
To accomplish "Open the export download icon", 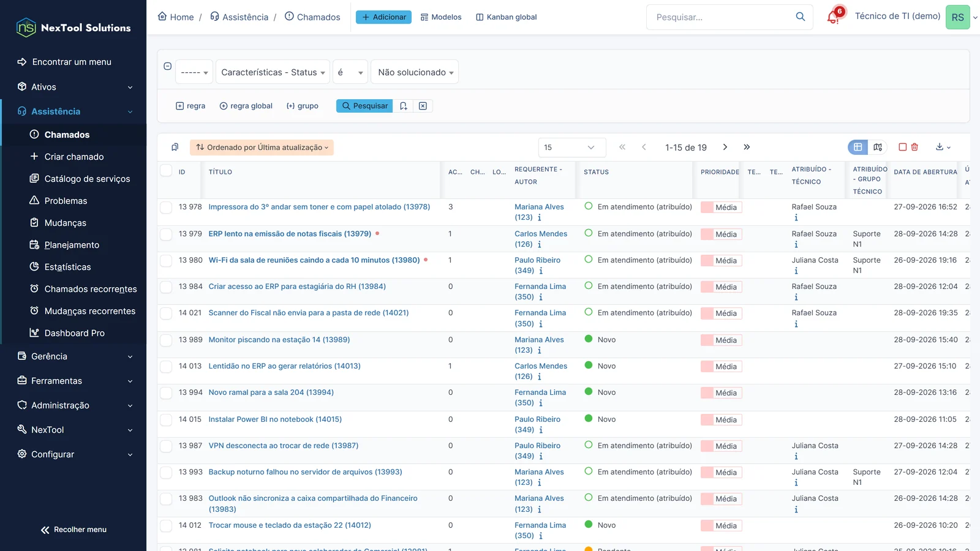I will pyautogui.click(x=943, y=147).
